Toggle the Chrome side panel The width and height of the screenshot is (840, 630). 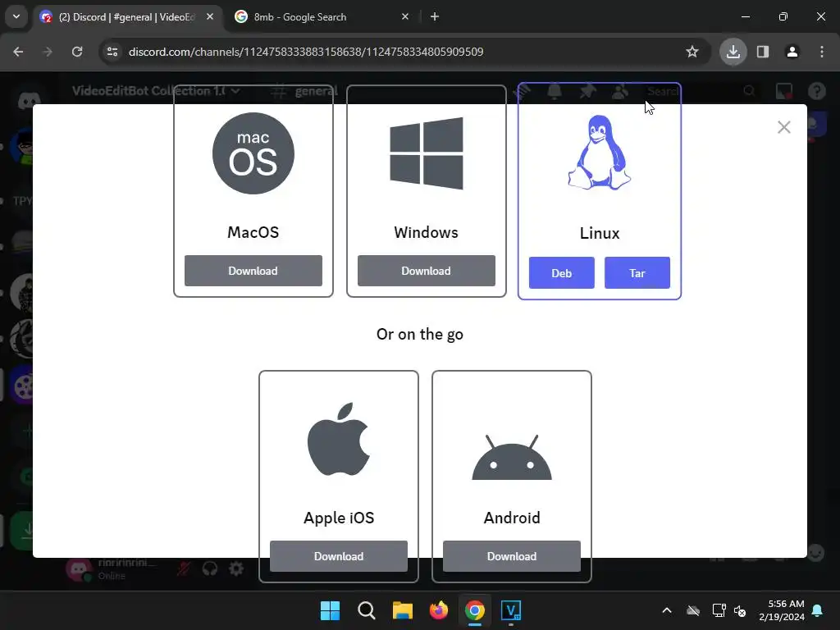coord(763,52)
